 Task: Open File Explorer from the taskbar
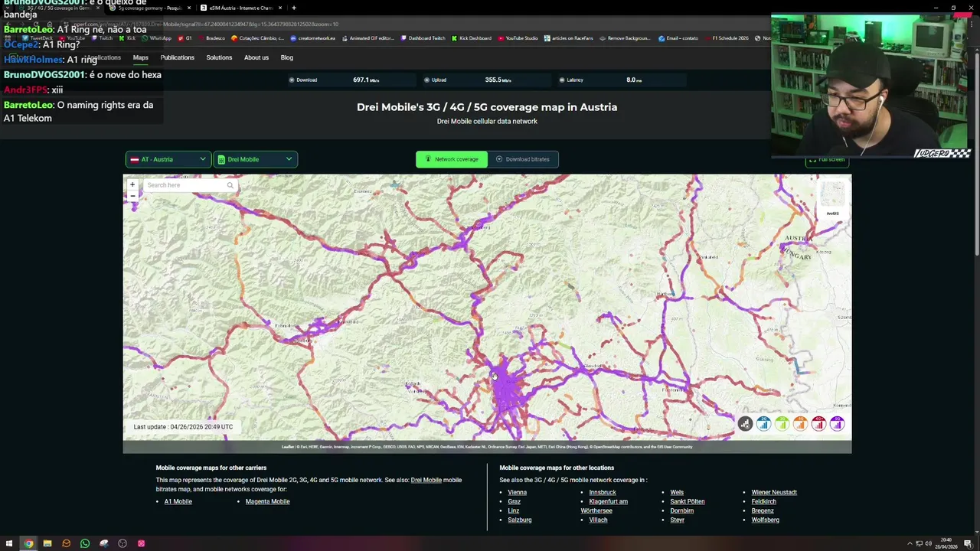(x=47, y=543)
